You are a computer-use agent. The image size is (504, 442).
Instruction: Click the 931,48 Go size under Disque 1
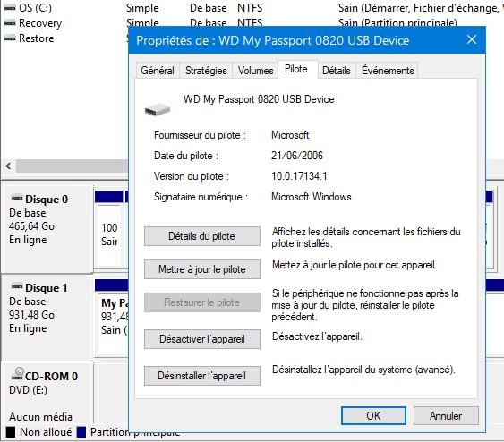tap(31, 315)
